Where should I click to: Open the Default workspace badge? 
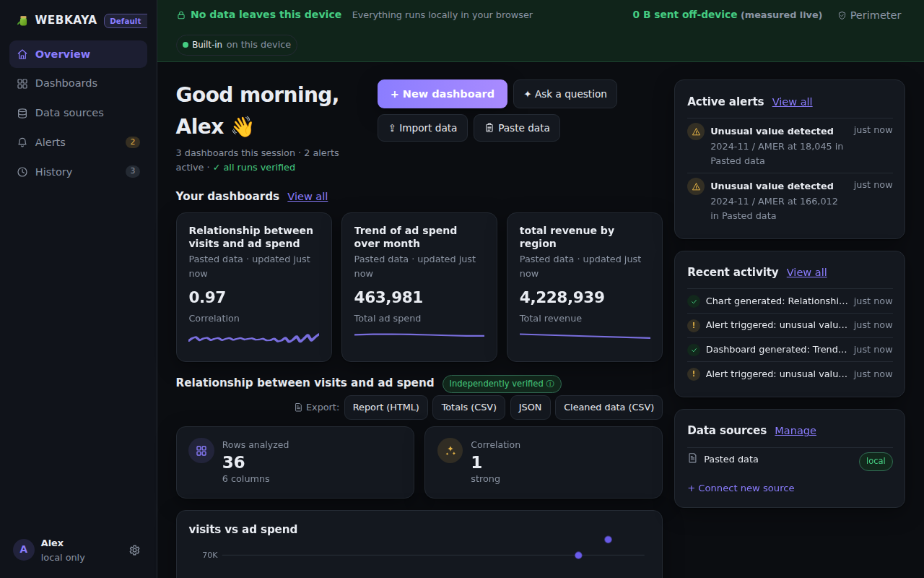coord(126,21)
